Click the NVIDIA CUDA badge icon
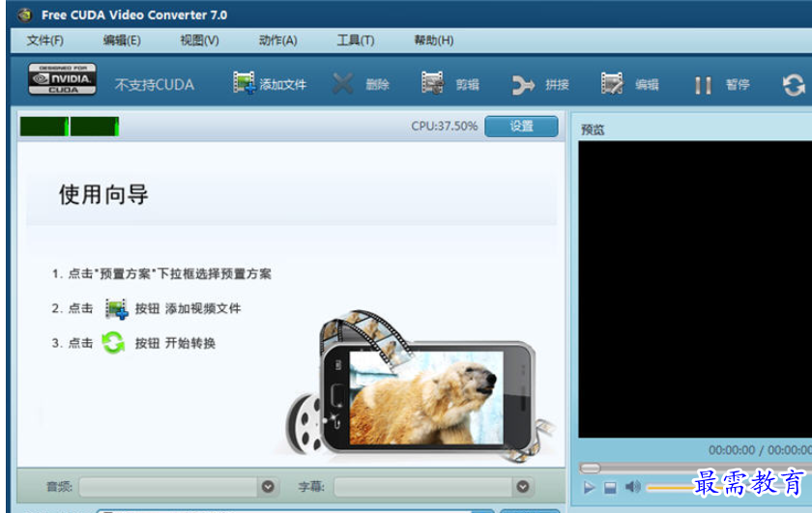This screenshot has height=513, width=812. (62, 78)
